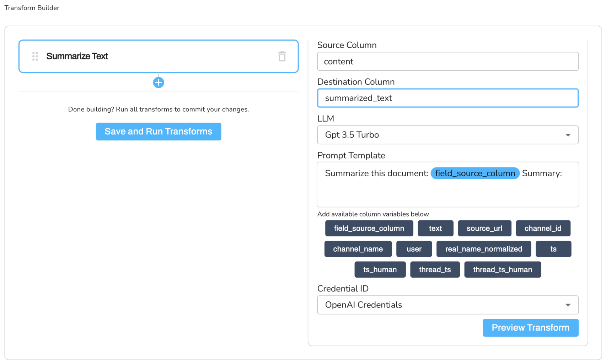This screenshot has height=364, width=606.
Task: Click the drag handle on Summarize Text
Action: click(35, 56)
